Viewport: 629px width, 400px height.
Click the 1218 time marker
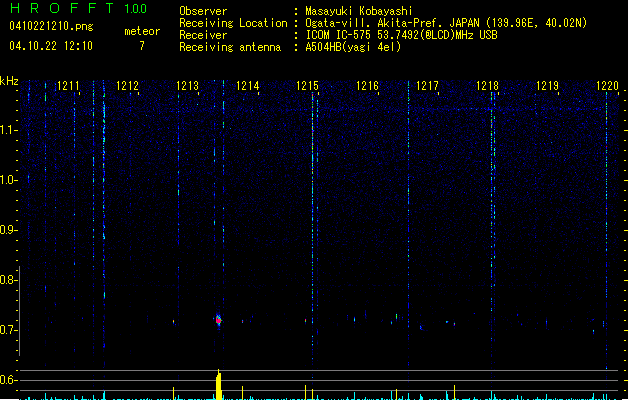tap(487, 86)
